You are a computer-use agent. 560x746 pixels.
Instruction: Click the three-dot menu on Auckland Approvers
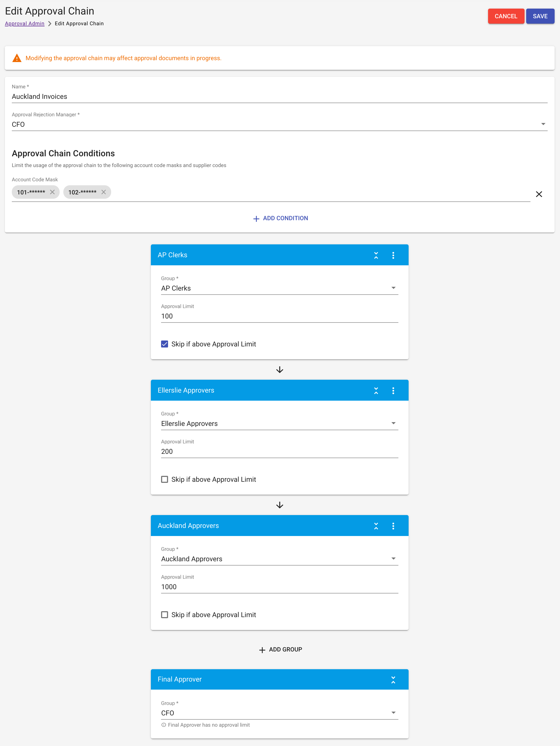[x=394, y=525]
